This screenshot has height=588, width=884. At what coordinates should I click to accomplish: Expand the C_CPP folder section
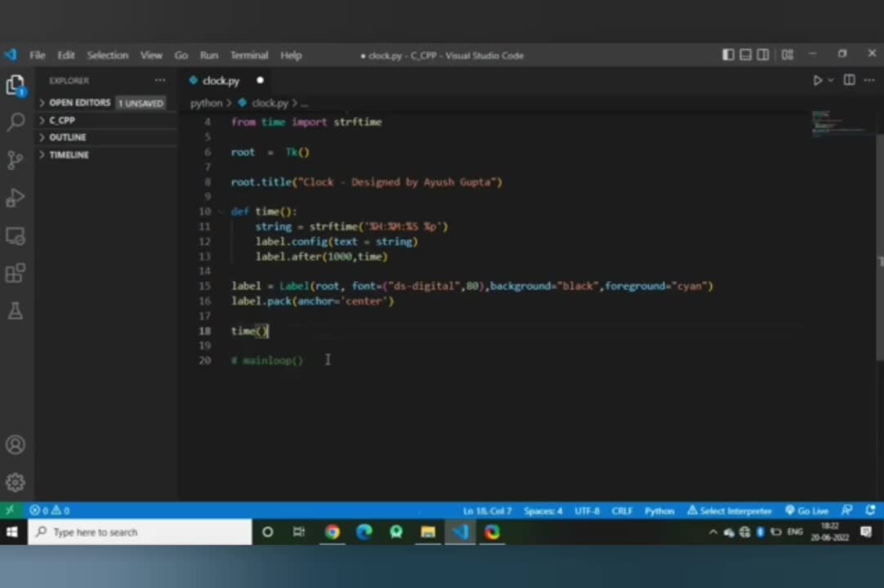pyautogui.click(x=62, y=120)
